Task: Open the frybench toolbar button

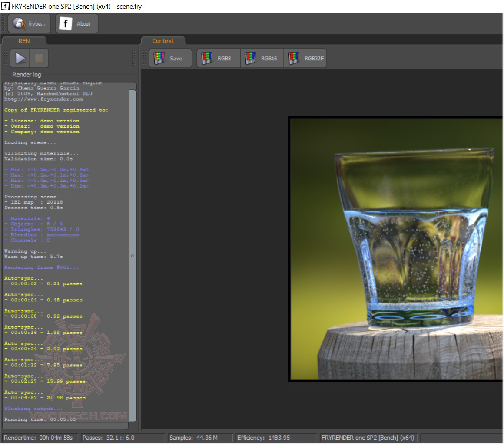Action: click(29, 23)
